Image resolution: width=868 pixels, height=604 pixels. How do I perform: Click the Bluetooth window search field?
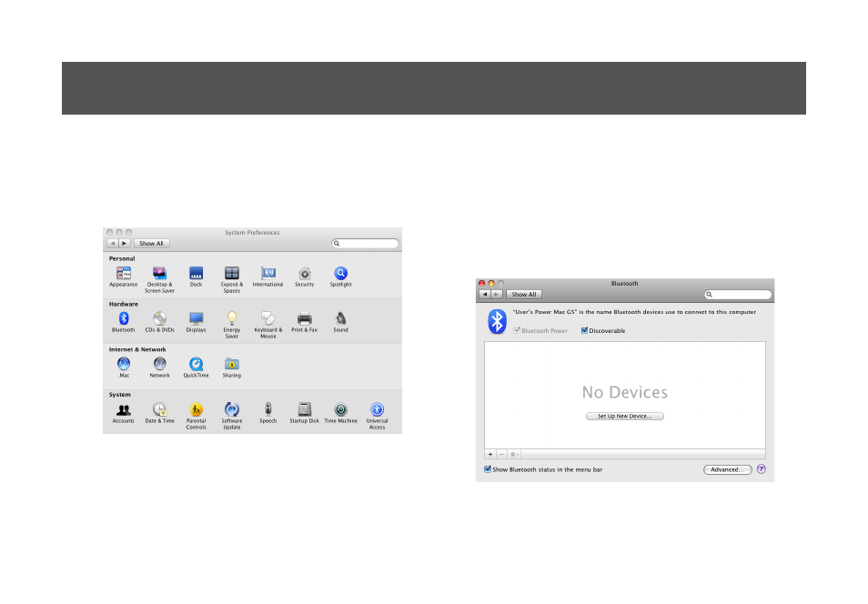click(x=738, y=295)
